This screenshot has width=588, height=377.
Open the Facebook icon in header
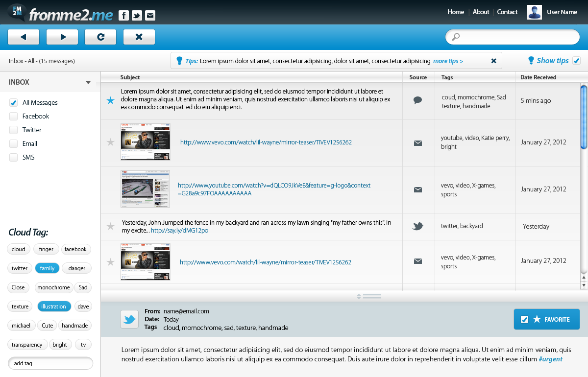124,16
